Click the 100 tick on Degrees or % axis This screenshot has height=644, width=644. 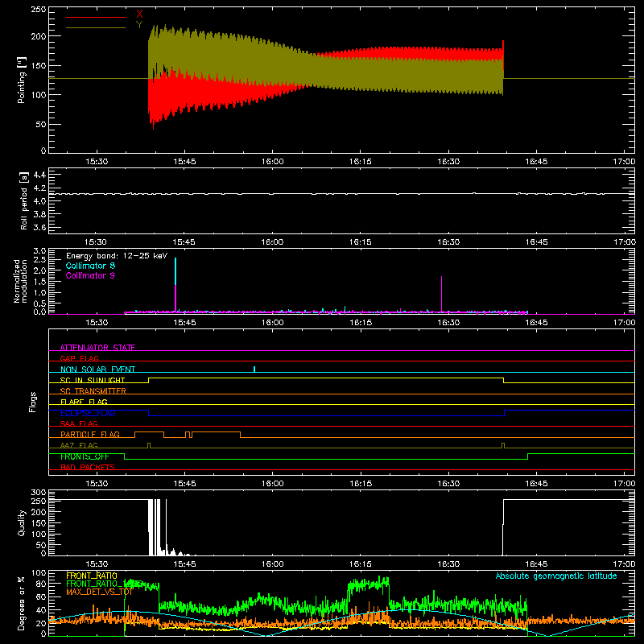click(39, 573)
